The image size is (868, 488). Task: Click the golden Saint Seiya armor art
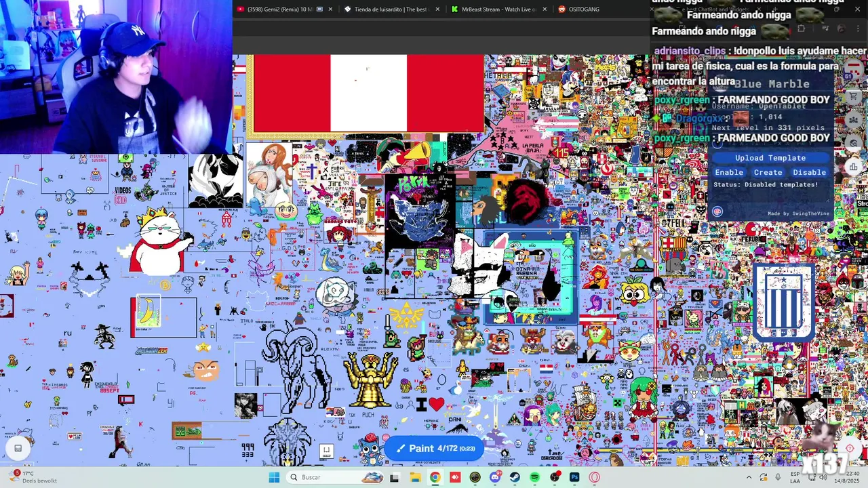370,380
